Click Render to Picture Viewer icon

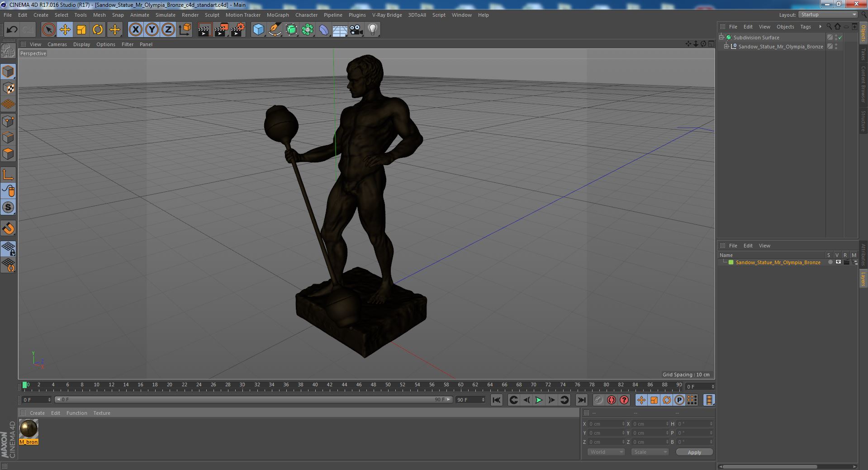coord(221,30)
